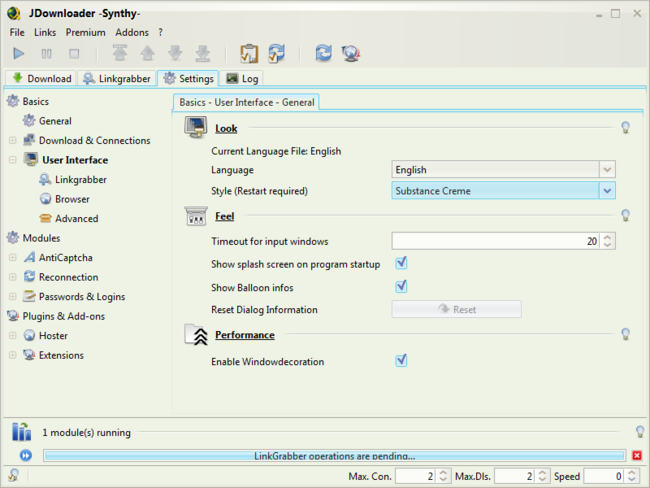This screenshot has width=650, height=488.
Task: Click the modules running bar-chart icon
Action: pos(21,432)
